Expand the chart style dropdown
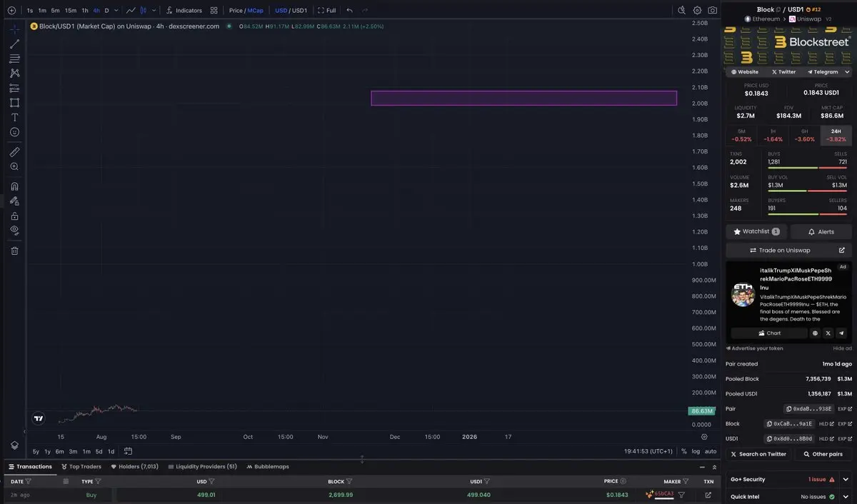857x504 pixels. pyautogui.click(x=154, y=11)
